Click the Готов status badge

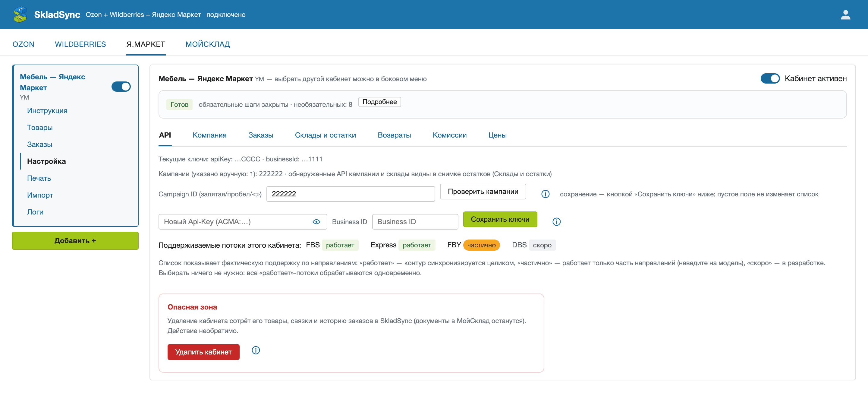(x=179, y=104)
